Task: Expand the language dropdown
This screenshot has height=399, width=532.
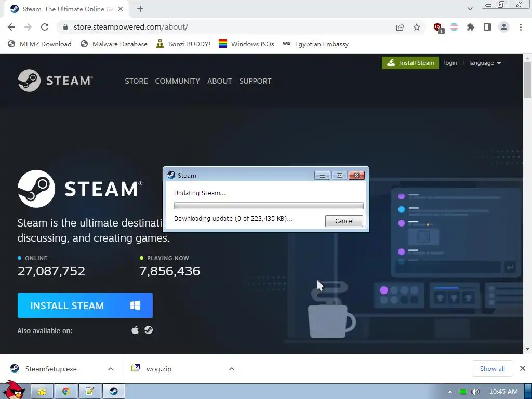Action: click(x=485, y=63)
